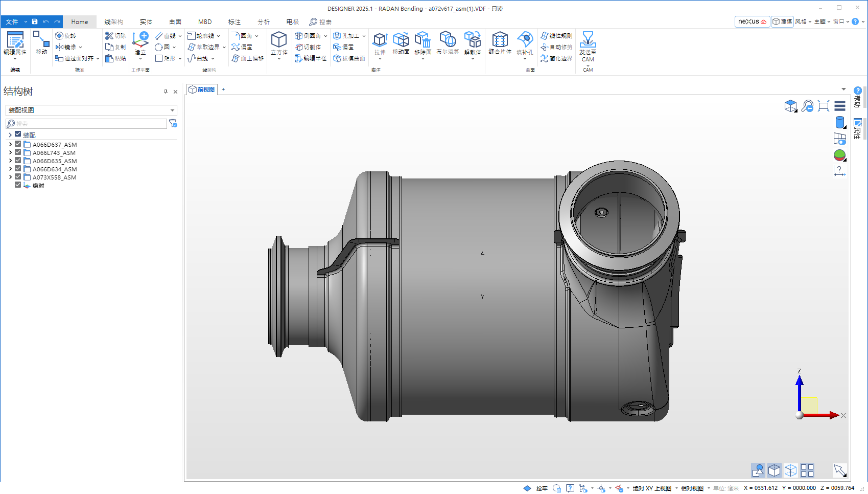The height and width of the screenshot is (494, 868).
Task: Open the 装配视图 dropdown
Action: 91,110
